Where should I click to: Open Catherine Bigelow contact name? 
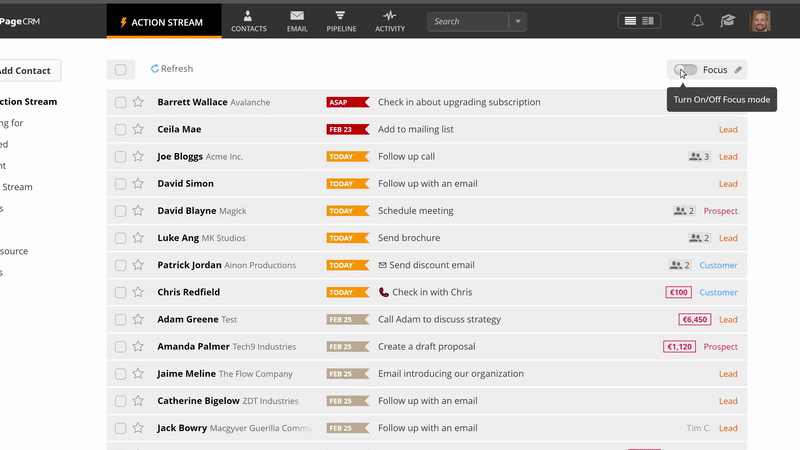point(198,401)
